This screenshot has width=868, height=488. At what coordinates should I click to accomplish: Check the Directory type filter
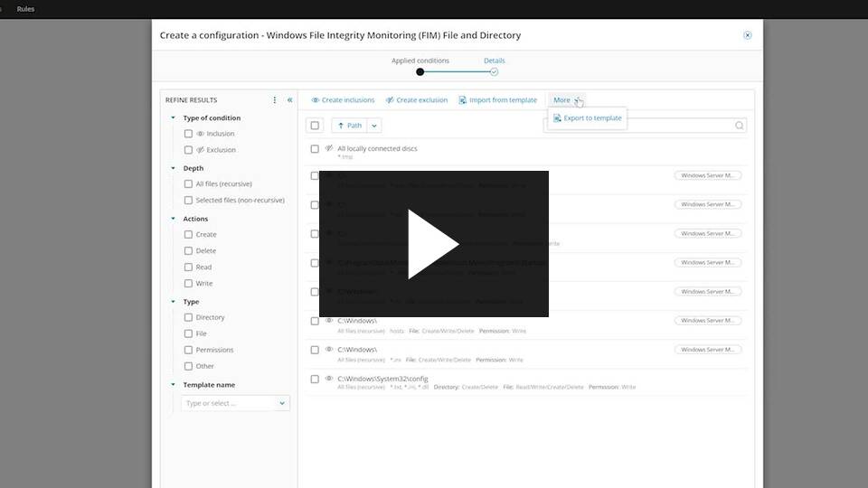click(x=188, y=317)
